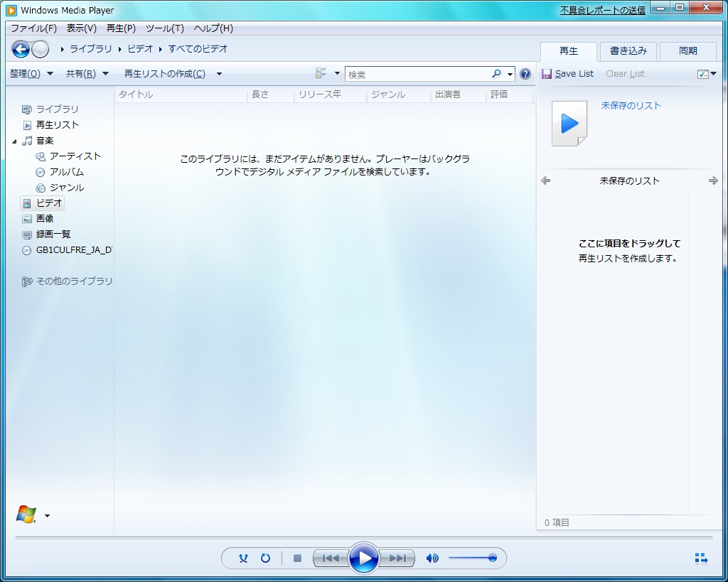Sort by the 長さ column header

coord(271,95)
